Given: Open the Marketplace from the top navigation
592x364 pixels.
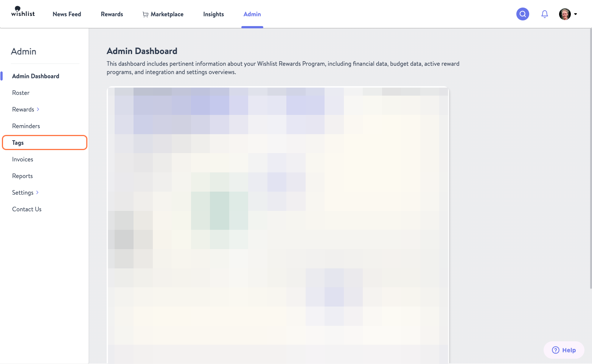Looking at the screenshot, I should coord(167,14).
